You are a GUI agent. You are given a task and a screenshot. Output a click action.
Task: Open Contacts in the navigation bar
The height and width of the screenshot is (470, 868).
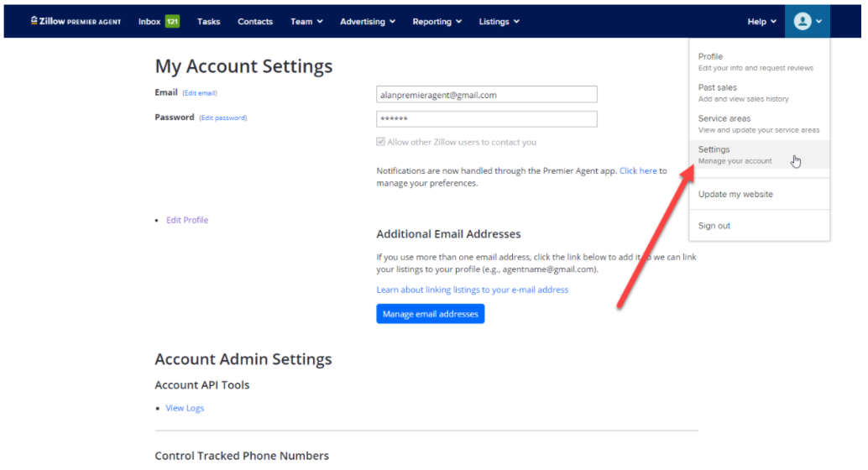[x=255, y=22]
